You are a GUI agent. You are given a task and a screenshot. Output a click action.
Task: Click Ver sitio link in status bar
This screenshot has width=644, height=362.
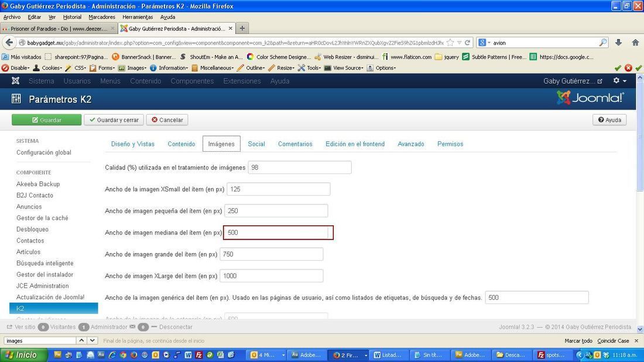(x=21, y=327)
